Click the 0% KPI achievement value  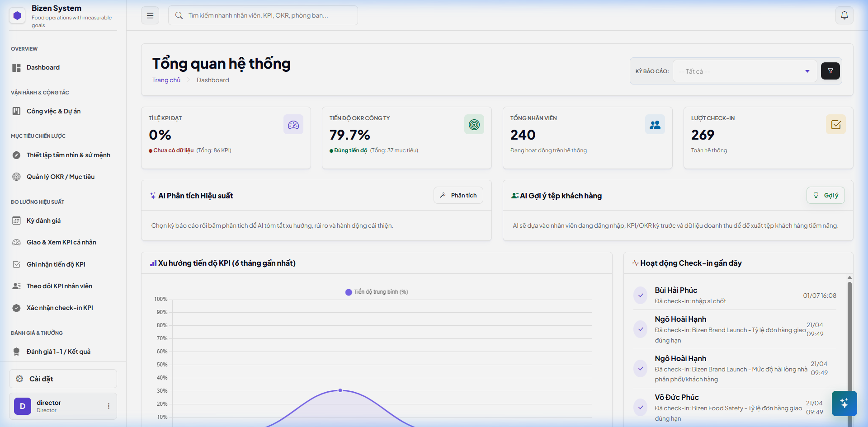click(160, 135)
